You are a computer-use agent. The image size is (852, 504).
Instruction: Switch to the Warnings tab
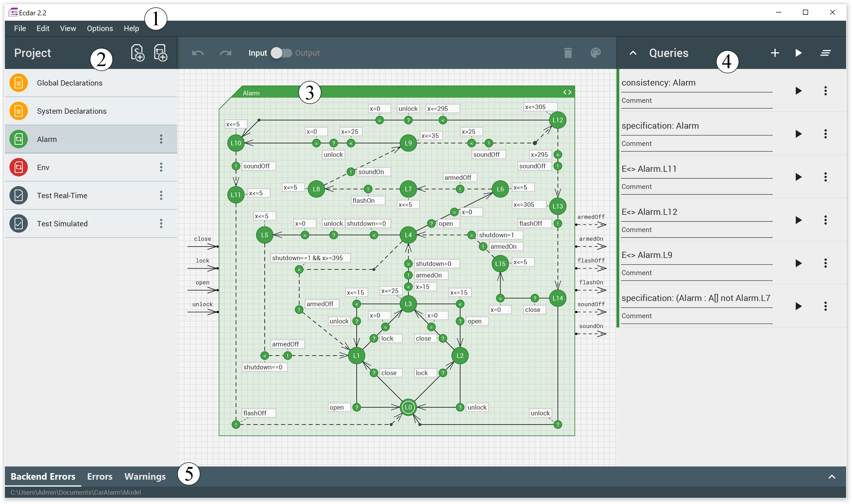[145, 476]
